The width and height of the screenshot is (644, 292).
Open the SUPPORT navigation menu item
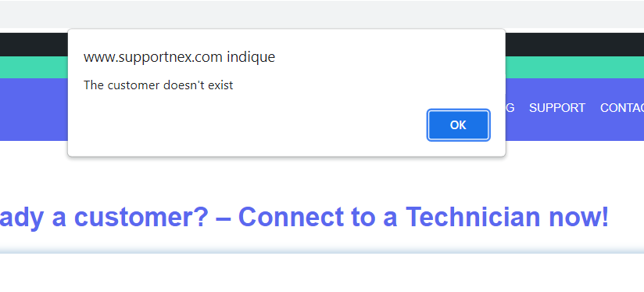557,108
